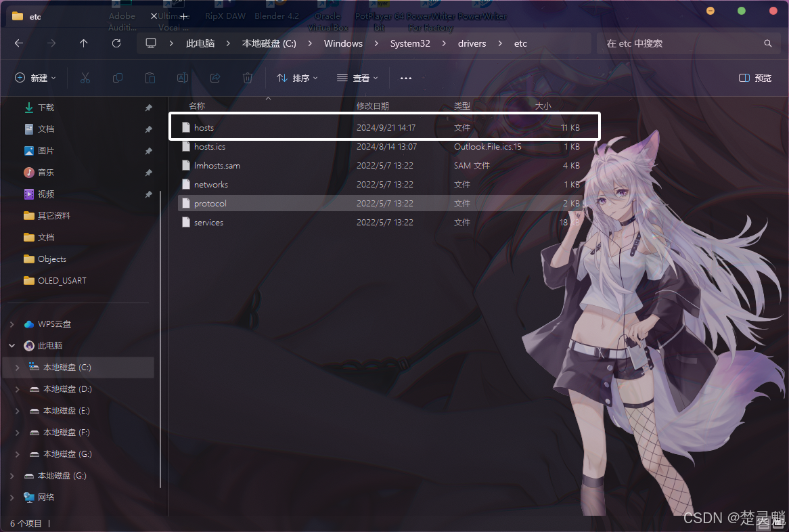The image size is (789, 532).
Task: Sort by 类型 column header
Action: (x=462, y=106)
